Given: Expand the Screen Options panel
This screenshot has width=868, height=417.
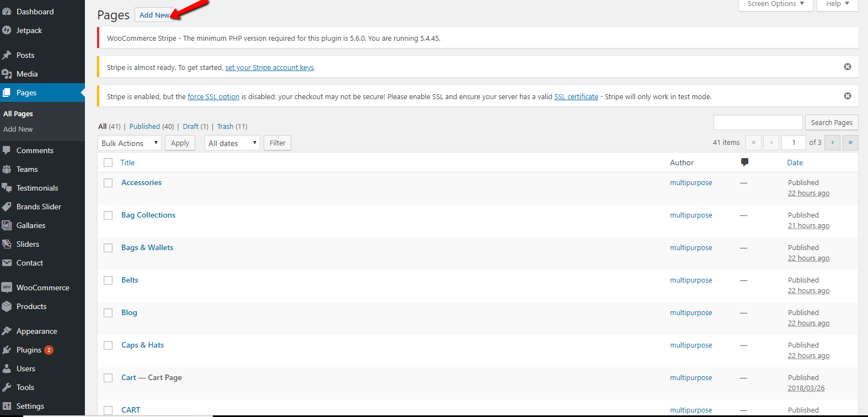Looking at the screenshot, I should 775,4.
